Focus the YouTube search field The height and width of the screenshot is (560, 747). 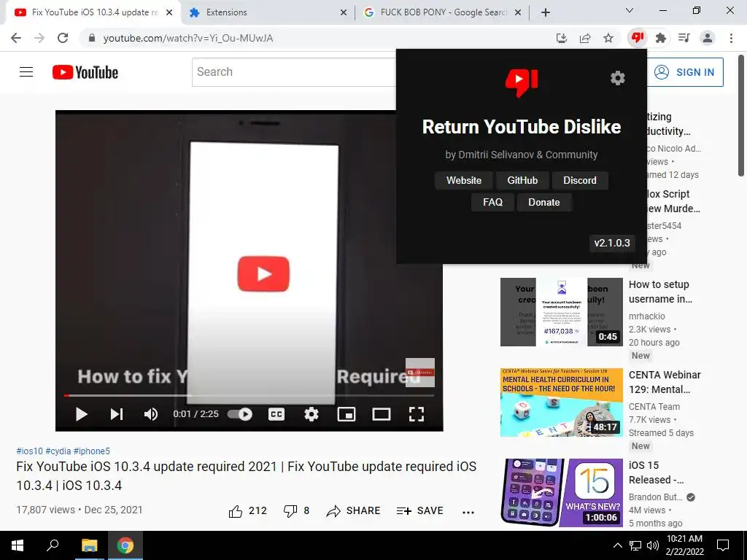(294, 72)
